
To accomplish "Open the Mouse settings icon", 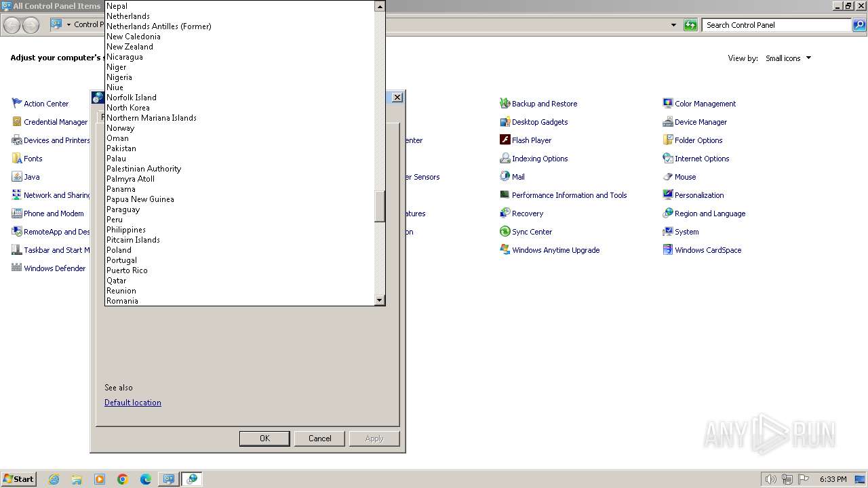I will [668, 177].
